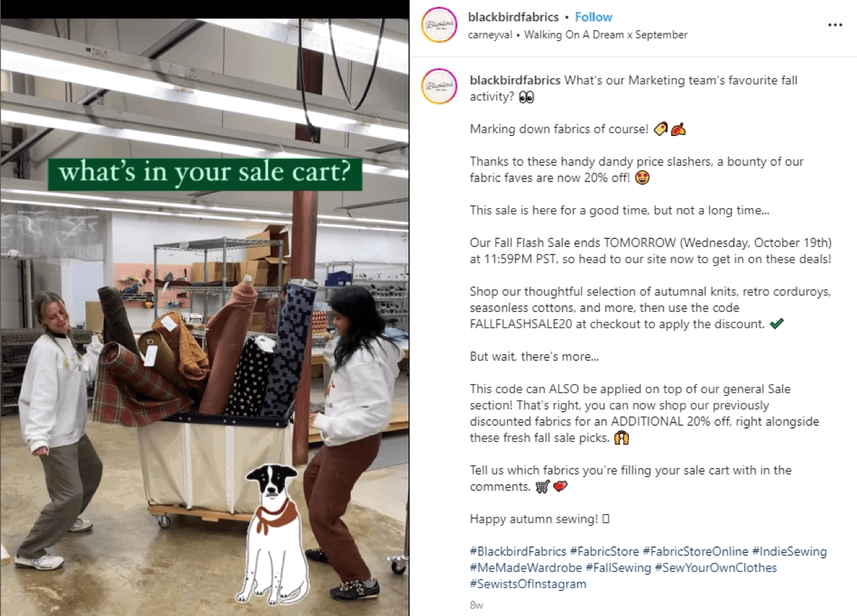Open the #FabricStore hashtag
Viewport: 857px width, 616px height.
click(x=605, y=552)
